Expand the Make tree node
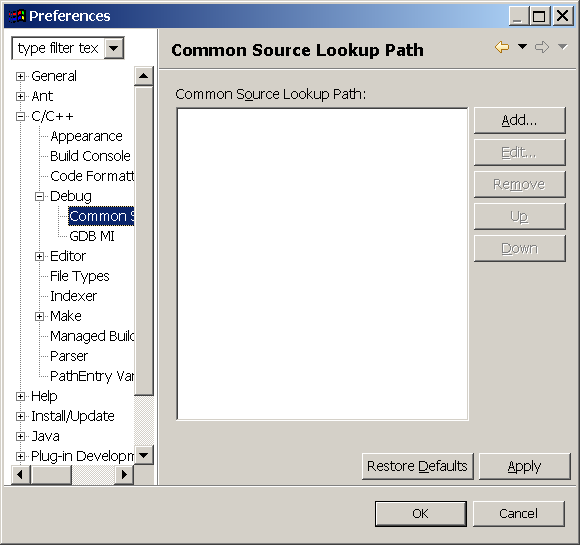Image resolution: width=580 pixels, height=545 pixels. click(40, 316)
